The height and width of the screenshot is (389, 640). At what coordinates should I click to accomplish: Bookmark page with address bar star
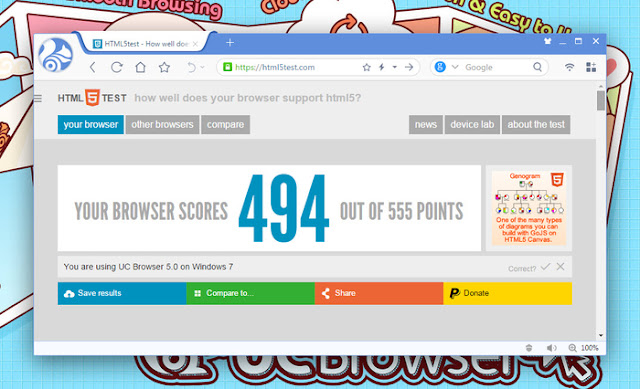(x=367, y=67)
